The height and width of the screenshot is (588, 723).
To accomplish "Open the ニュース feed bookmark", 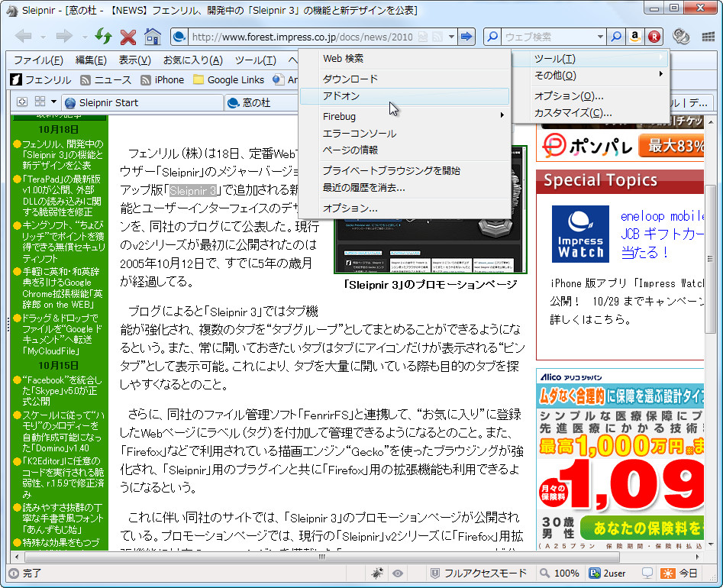I will tap(105, 79).
